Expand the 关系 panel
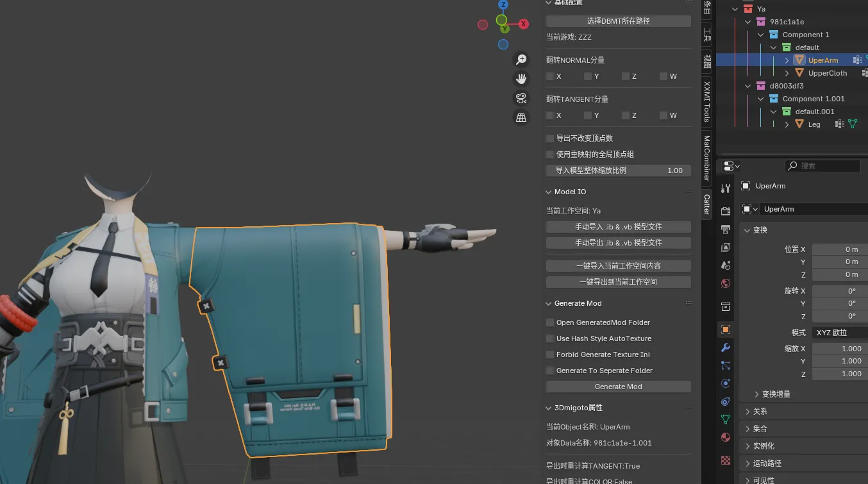This screenshot has width=868, height=484. pyautogui.click(x=747, y=412)
